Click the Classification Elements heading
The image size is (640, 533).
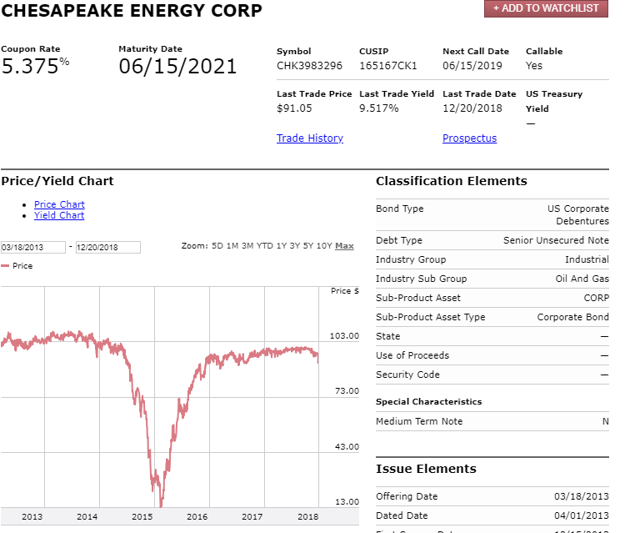coord(451,181)
